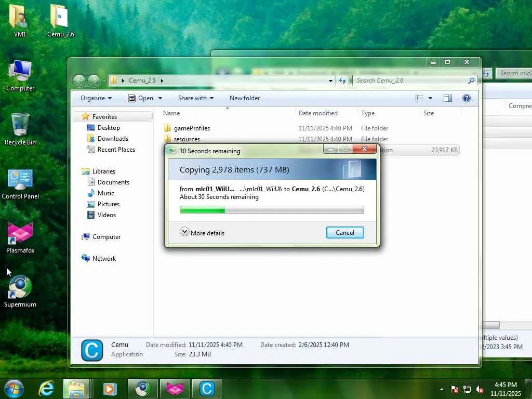
Task: Sort by the Name column
Action: pos(228,113)
